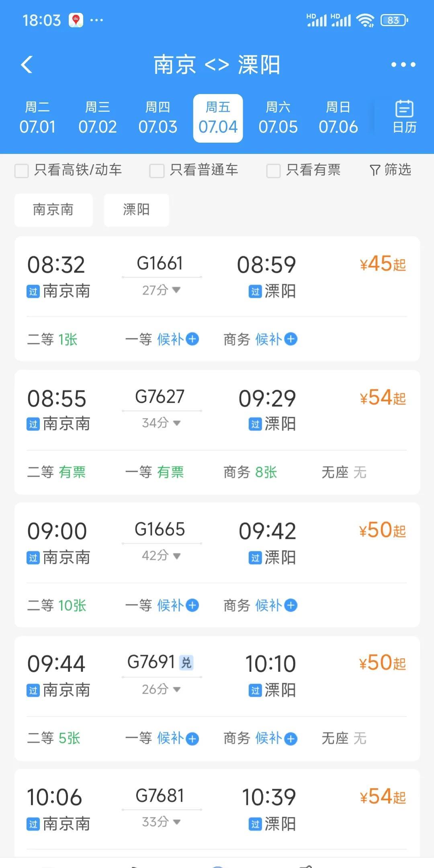Expand G7627 34分 duration arrow
The image size is (434, 868).
[176, 423]
